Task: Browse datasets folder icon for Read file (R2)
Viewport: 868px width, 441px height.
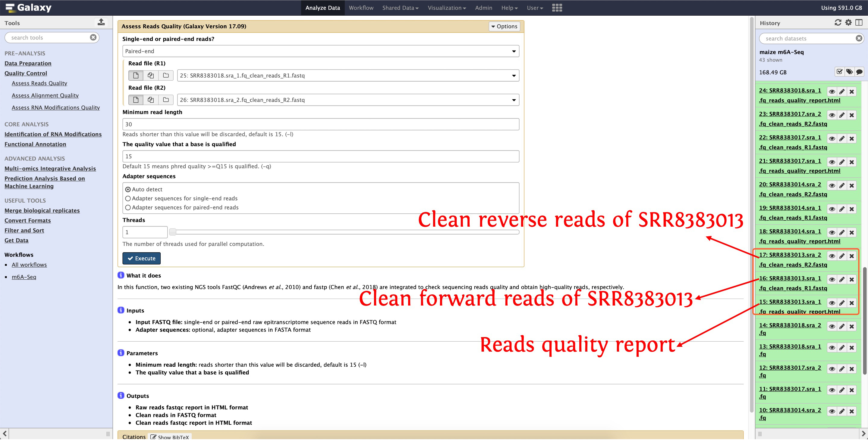Action: click(166, 100)
